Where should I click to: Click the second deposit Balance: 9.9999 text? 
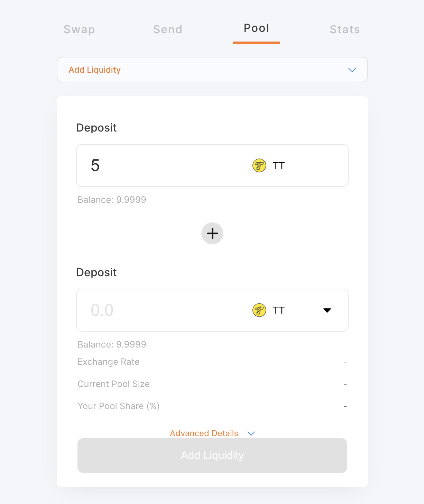tap(112, 344)
